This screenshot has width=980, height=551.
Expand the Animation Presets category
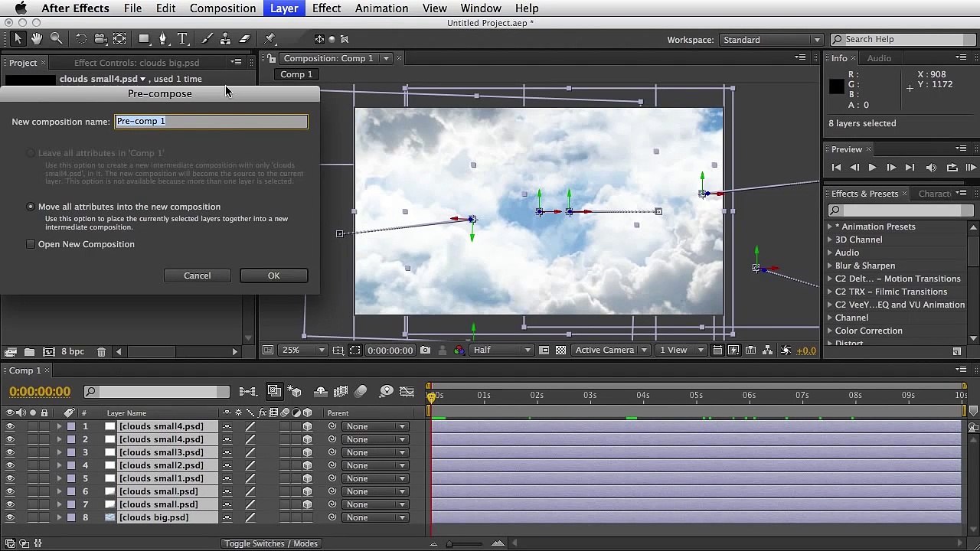pos(830,227)
